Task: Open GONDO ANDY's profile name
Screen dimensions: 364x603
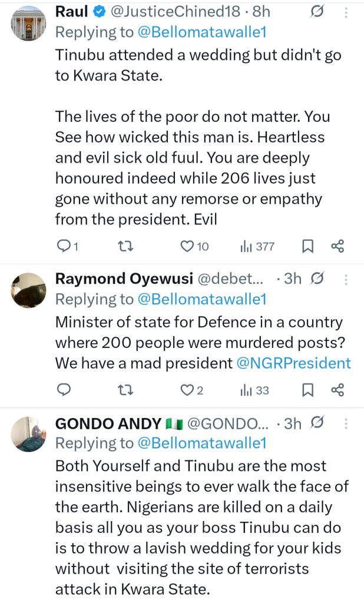Action: pyautogui.click(x=108, y=423)
